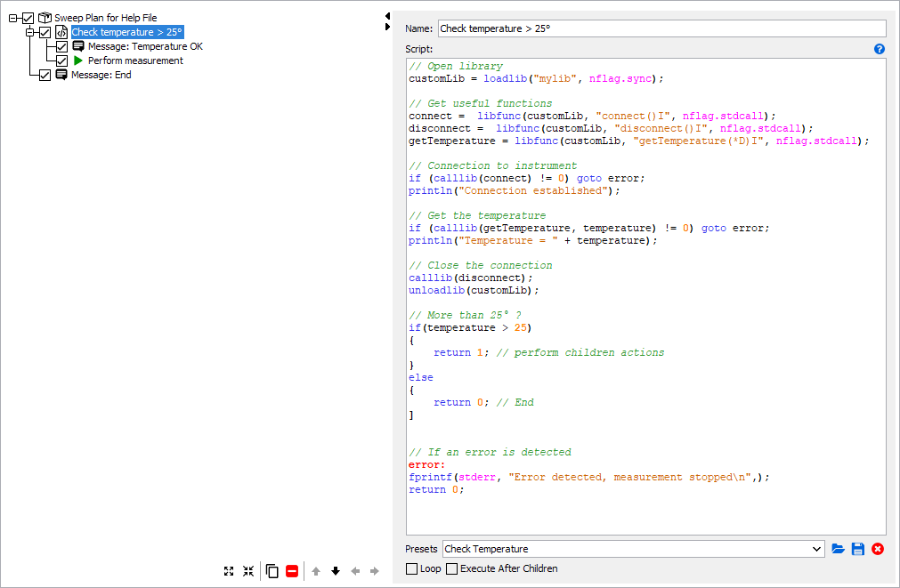Uncheck Perform measurement checkbox

tap(62, 60)
